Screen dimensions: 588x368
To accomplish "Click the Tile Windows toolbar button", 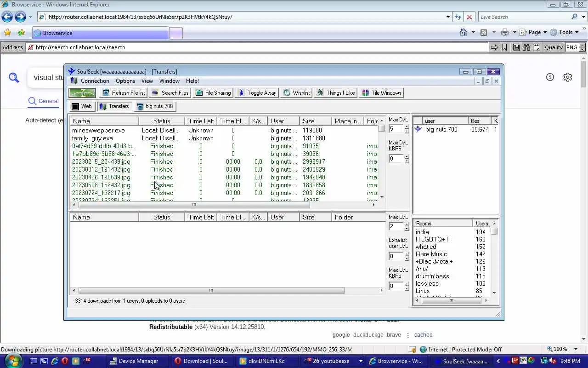I will point(382,93).
